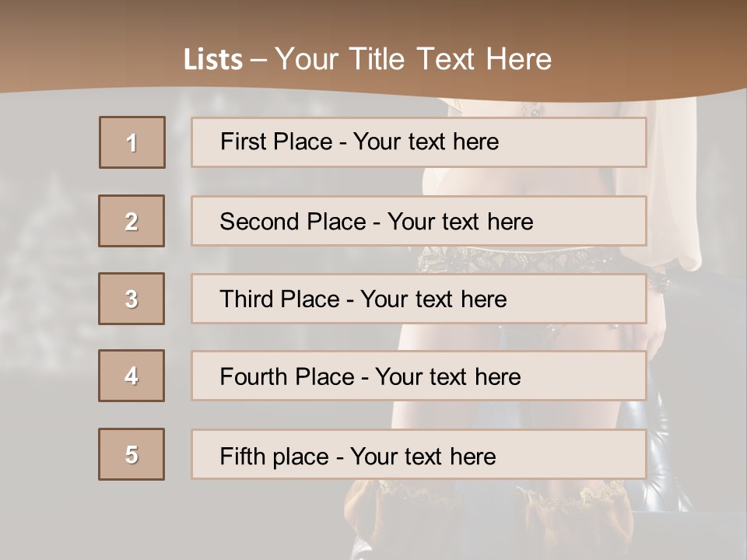This screenshot has width=747, height=560.
Task: Click the number 5 box
Action: (132, 454)
